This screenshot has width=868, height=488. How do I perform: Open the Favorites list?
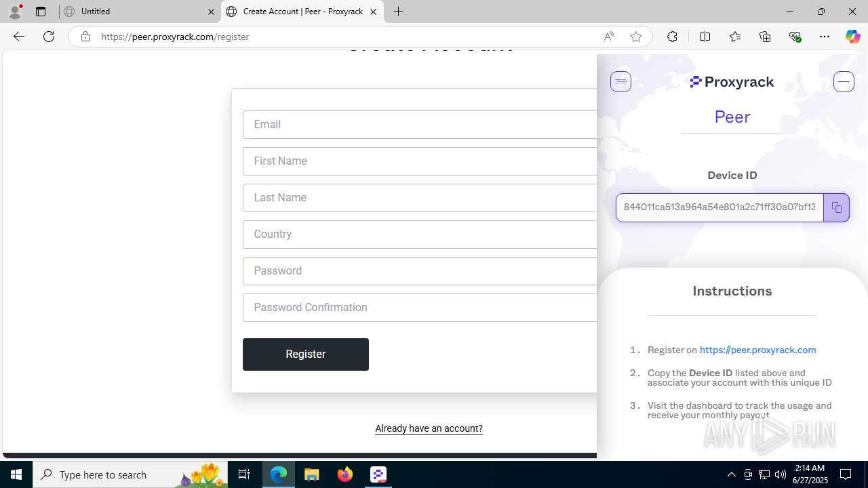pyautogui.click(x=734, y=37)
